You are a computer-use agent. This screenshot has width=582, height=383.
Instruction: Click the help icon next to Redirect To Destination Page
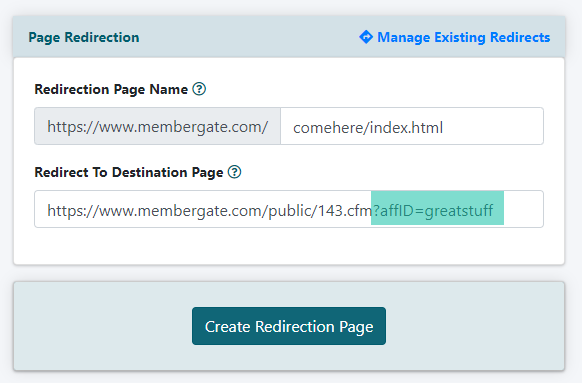coord(235,172)
